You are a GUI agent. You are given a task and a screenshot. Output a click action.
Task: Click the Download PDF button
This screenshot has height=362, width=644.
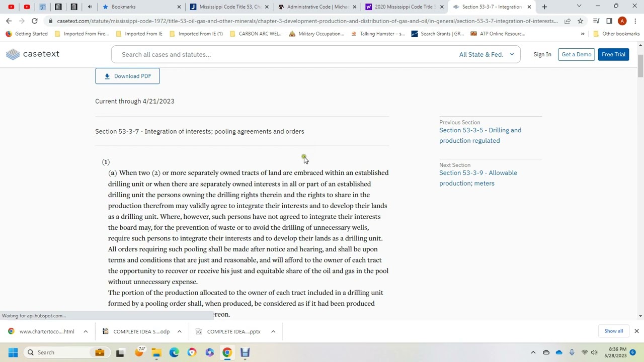coord(127,76)
